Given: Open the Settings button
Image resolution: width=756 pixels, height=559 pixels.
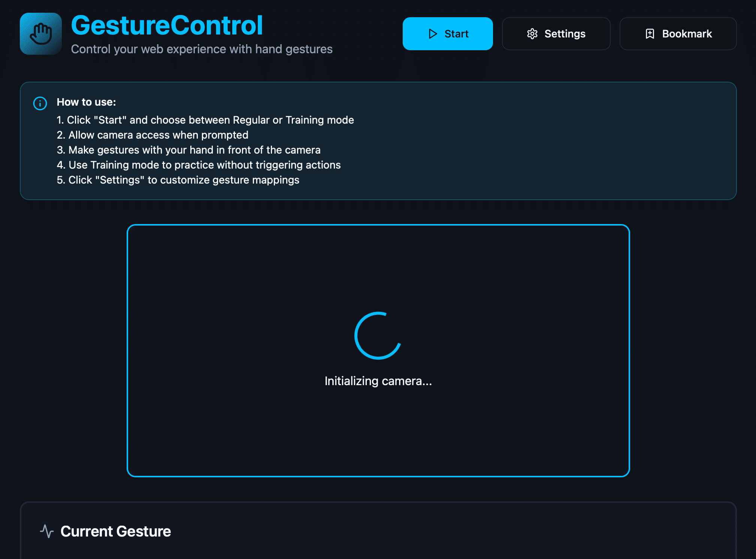Looking at the screenshot, I should (556, 34).
